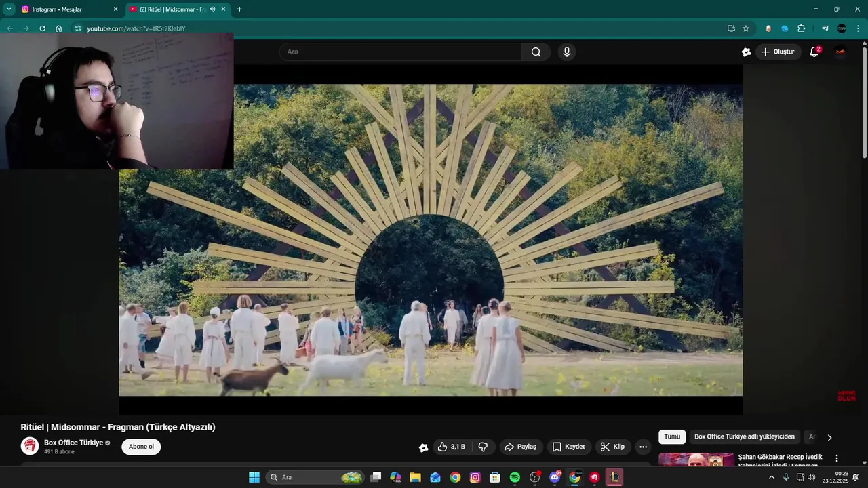Activate voice search microphone icon

point(567,52)
